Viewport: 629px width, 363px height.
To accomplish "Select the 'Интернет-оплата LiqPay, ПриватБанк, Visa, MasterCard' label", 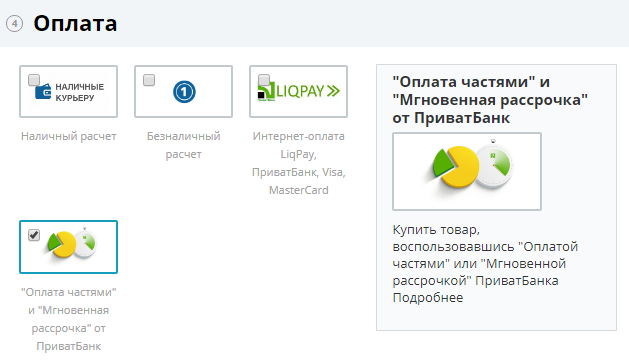I will tap(298, 163).
